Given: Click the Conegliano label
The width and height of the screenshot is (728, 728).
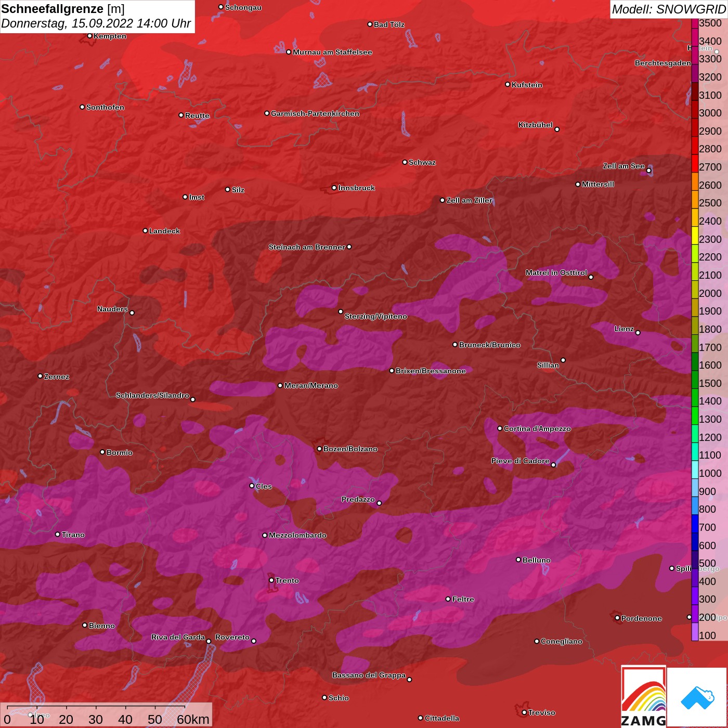Looking at the screenshot, I should 562,641.
